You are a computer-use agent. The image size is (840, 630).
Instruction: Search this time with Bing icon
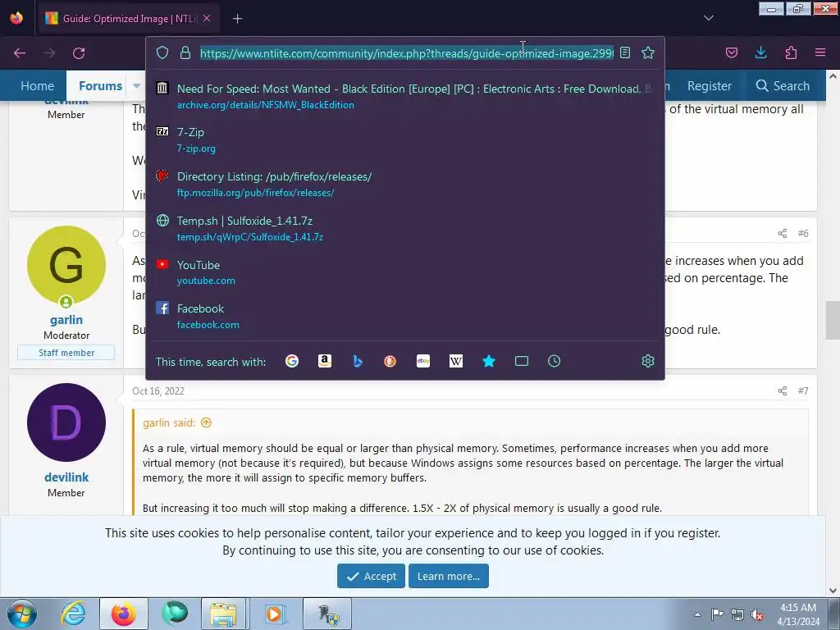coord(358,361)
